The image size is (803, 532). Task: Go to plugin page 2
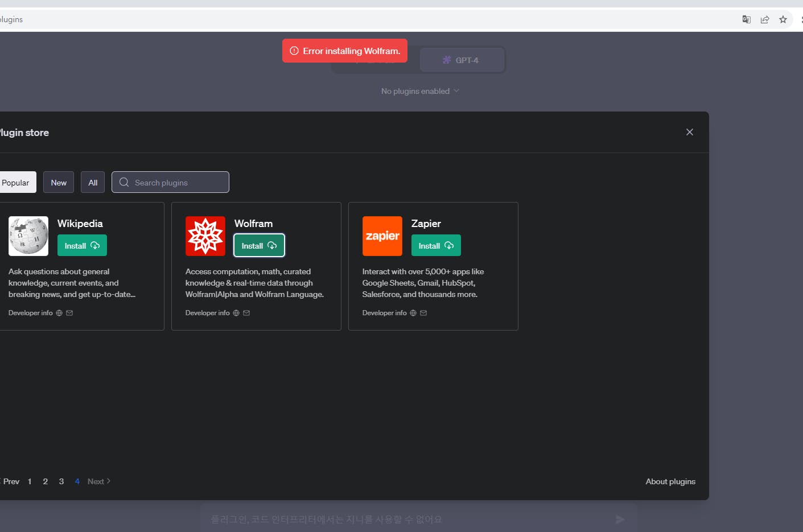coord(46,481)
